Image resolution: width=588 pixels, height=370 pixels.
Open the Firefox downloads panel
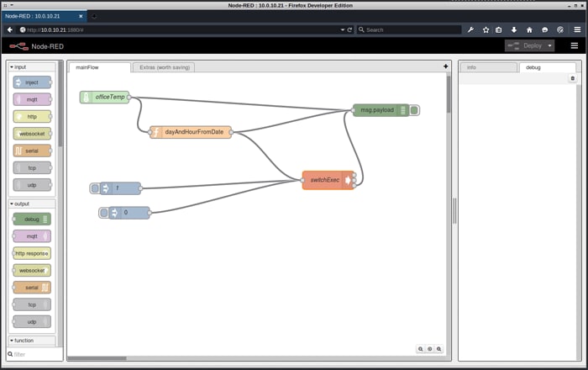(514, 29)
